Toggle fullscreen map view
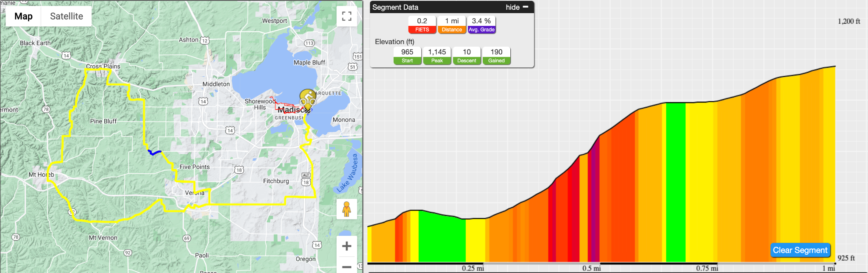The image size is (868, 273). (x=347, y=17)
